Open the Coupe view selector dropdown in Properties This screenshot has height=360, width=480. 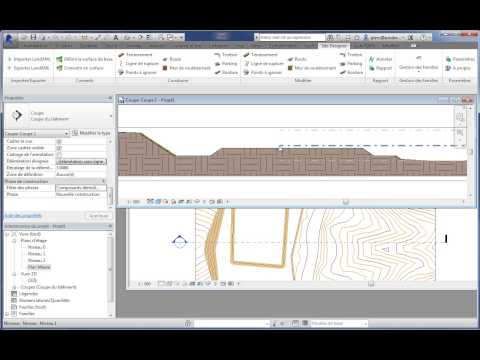pos(37,134)
